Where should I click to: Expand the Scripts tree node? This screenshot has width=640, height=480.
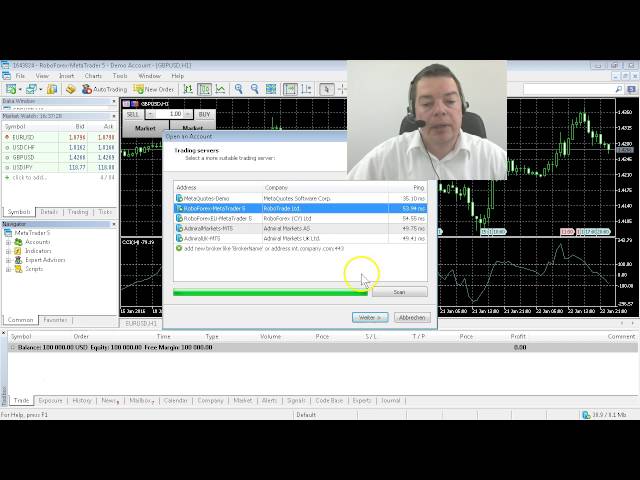coord(8,269)
